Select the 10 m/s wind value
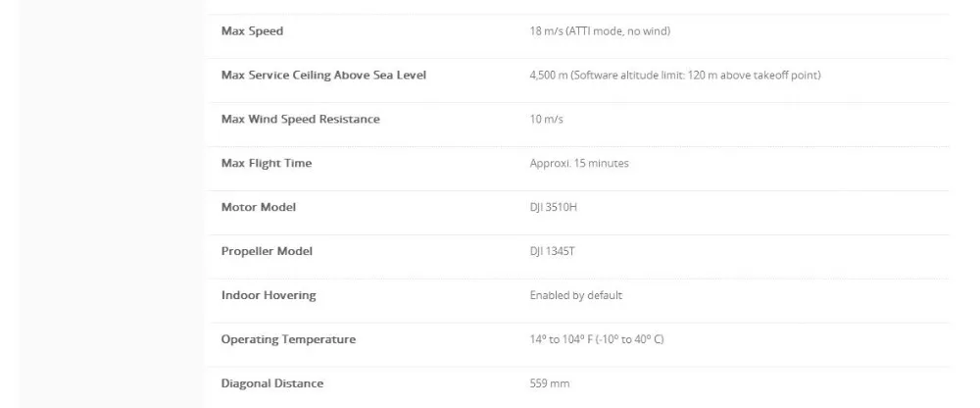The width and height of the screenshot is (980, 408). click(x=546, y=119)
